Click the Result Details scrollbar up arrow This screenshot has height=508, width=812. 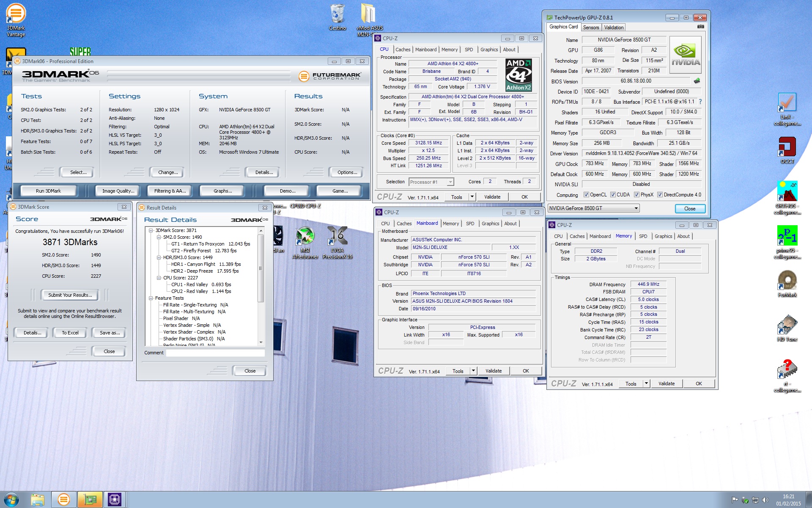tap(261, 231)
